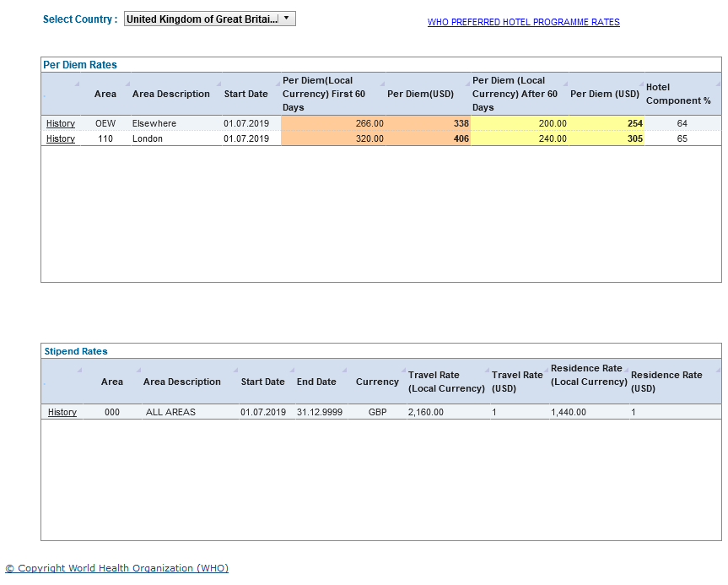
Task: Click the 266.00 per diem value
Action: (x=369, y=123)
